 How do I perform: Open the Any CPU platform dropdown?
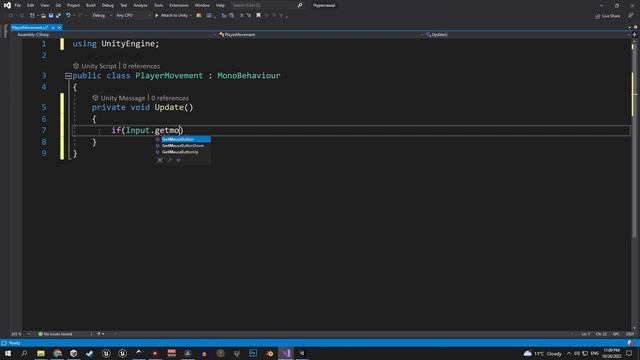[x=133, y=16]
